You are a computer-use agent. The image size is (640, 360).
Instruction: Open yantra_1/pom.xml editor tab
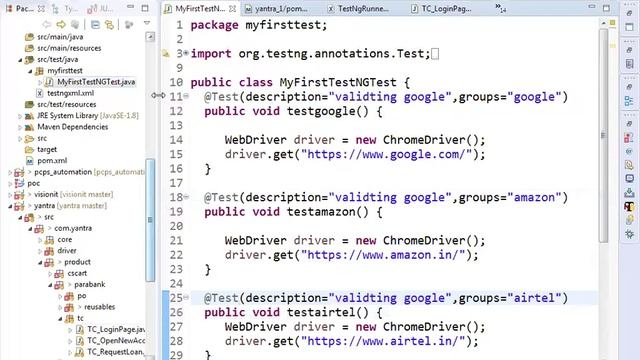pyautogui.click(x=276, y=9)
